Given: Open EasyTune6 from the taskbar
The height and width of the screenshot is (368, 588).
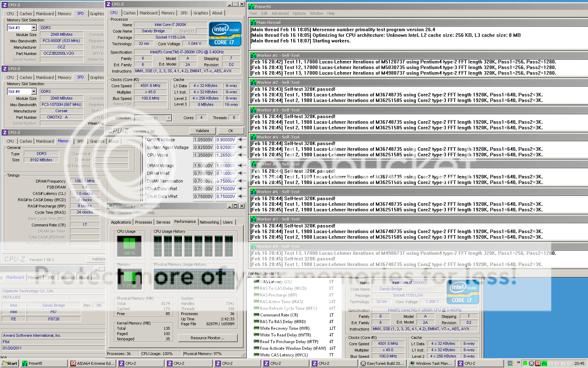Looking at the screenshot, I should coord(382,363).
